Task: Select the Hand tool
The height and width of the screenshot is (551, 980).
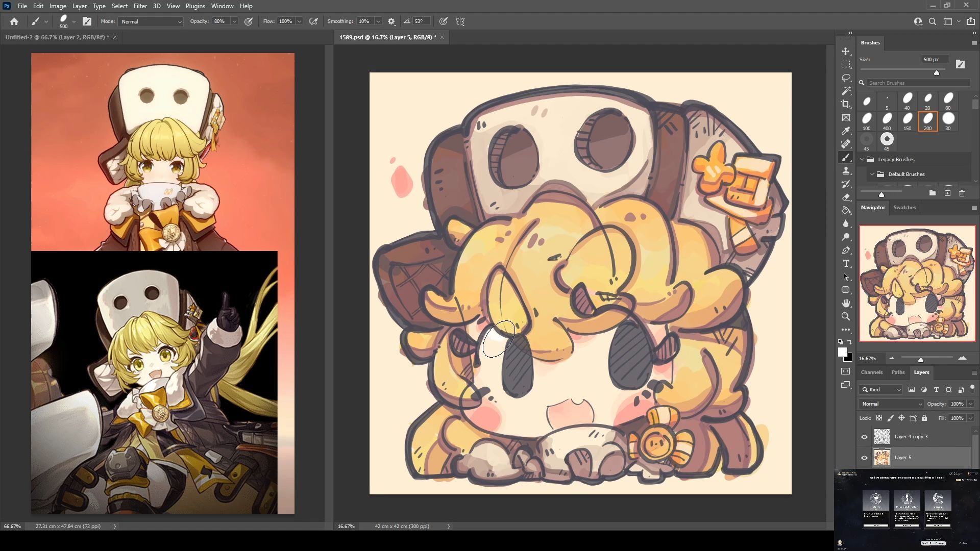Action: (x=846, y=303)
